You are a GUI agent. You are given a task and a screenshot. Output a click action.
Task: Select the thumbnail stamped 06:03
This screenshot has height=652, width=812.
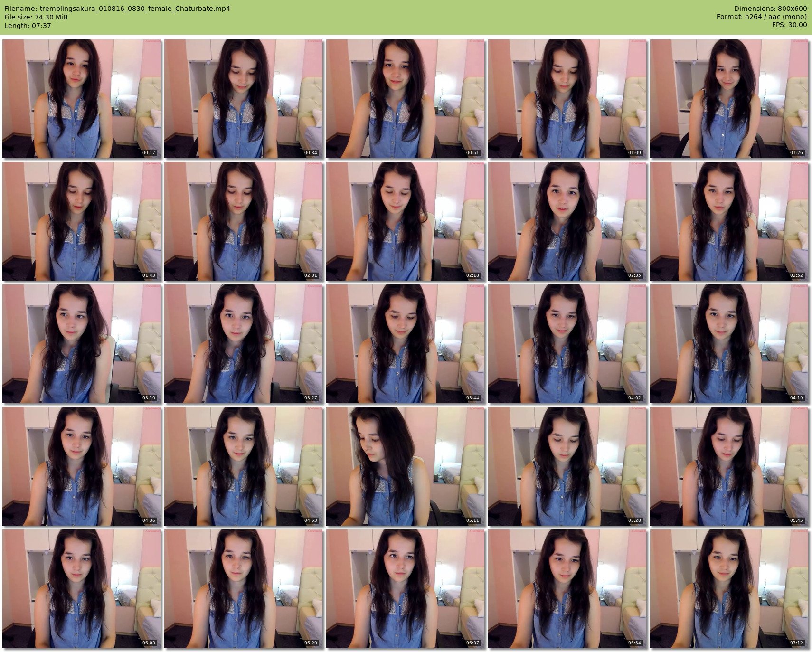[x=82, y=589]
